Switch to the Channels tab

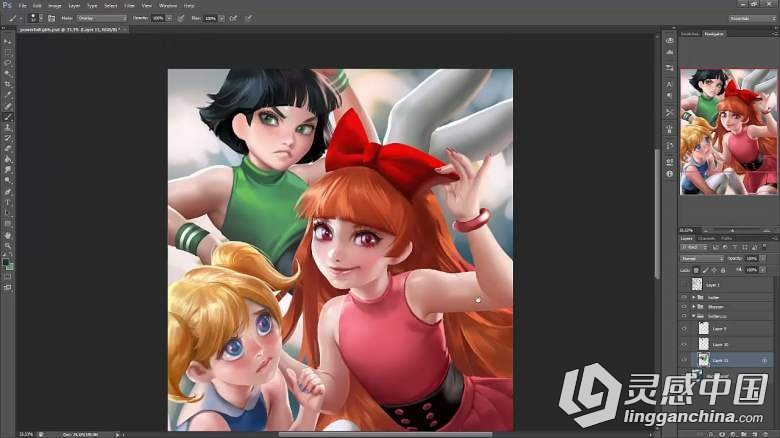[x=706, y=238]
